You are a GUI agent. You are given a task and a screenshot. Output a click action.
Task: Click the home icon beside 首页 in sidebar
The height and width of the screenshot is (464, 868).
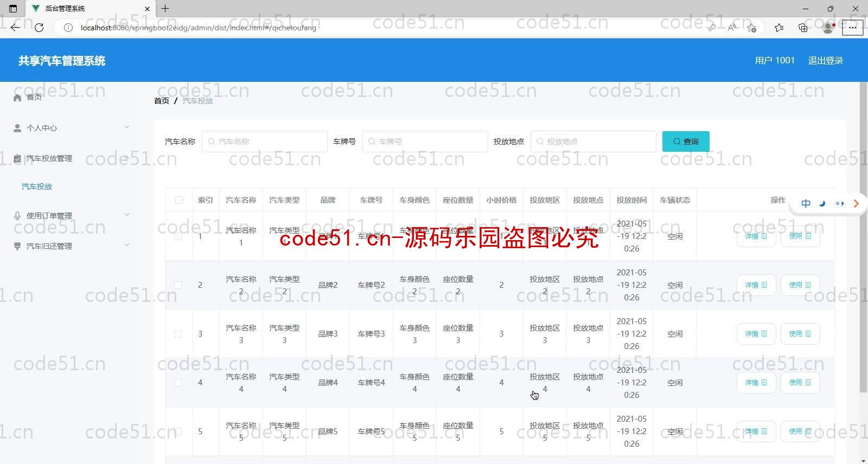[17, 98]
